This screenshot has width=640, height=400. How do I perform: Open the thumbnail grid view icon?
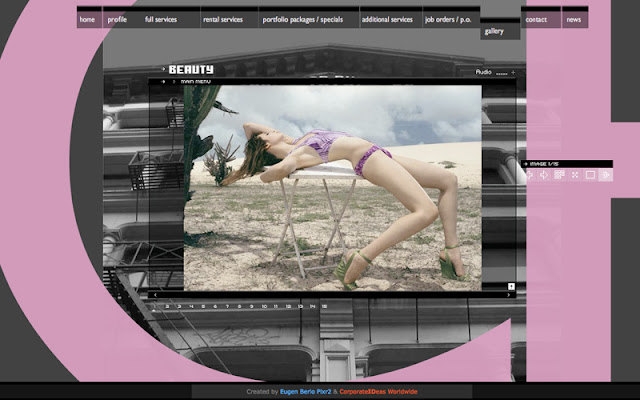pos(559,175)
